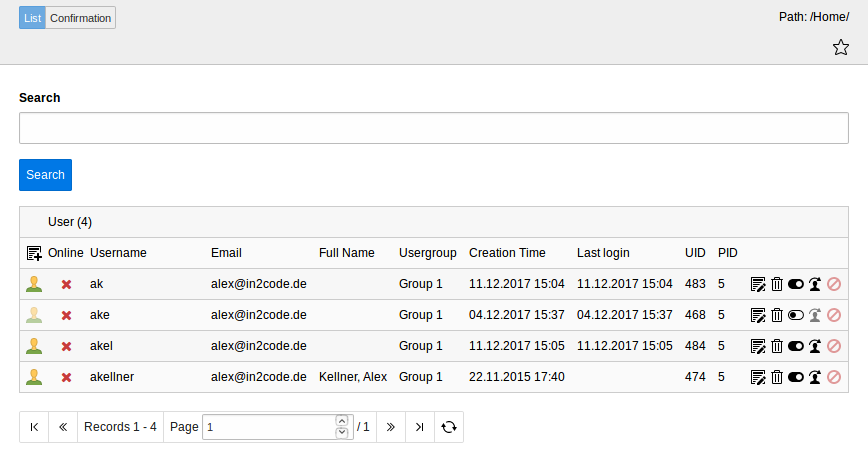The height and width of the screenshot is (452, 868).
Task: Switch to the Confirmation tab
Action: pos(80,18)
